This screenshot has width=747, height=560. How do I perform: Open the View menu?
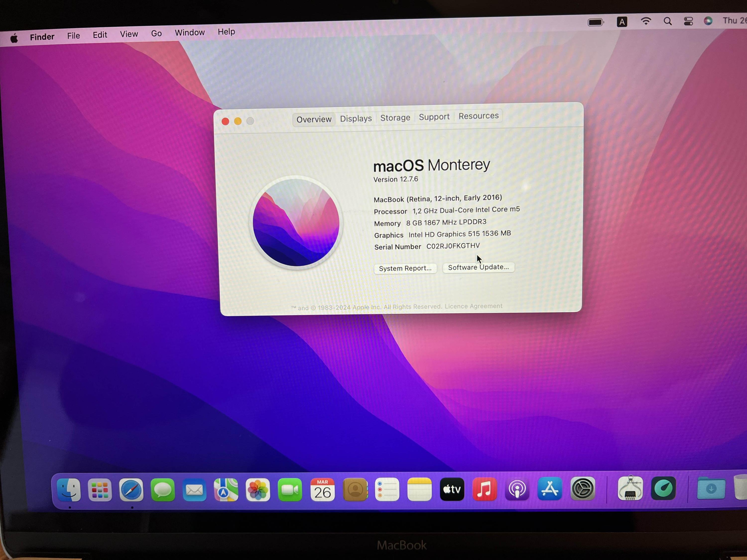tap(129, 34)
